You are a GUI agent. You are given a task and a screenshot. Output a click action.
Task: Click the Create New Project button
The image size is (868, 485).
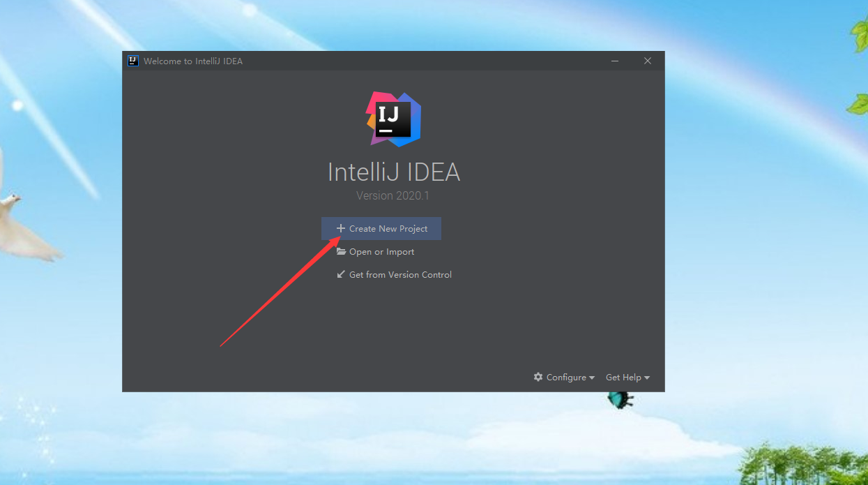click(x=381, y=228)
